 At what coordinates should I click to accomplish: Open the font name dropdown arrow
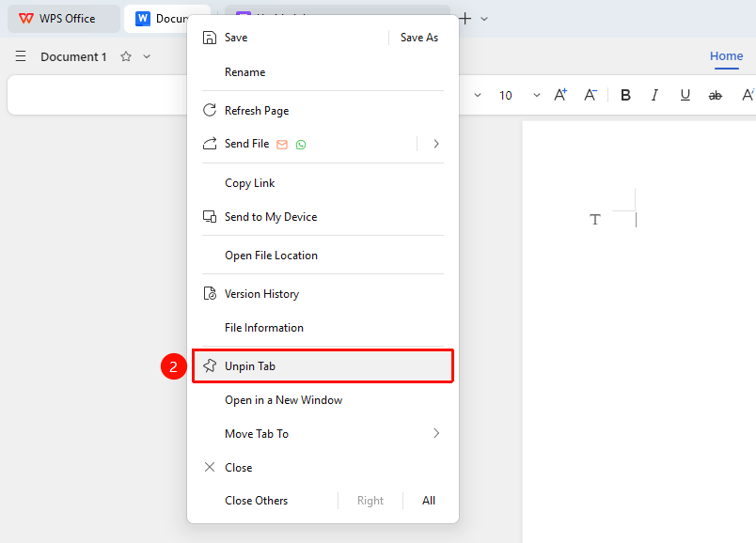pyautogui.click(x=478, y=95)
